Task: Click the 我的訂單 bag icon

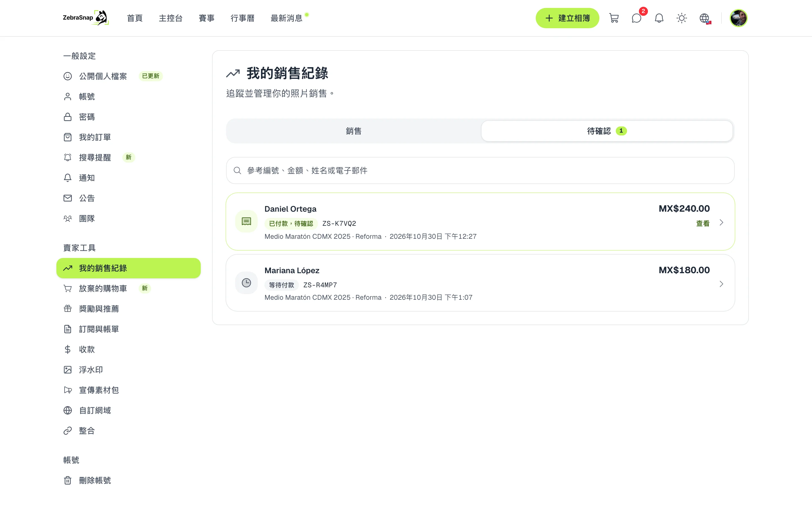Action: [68, 137]
